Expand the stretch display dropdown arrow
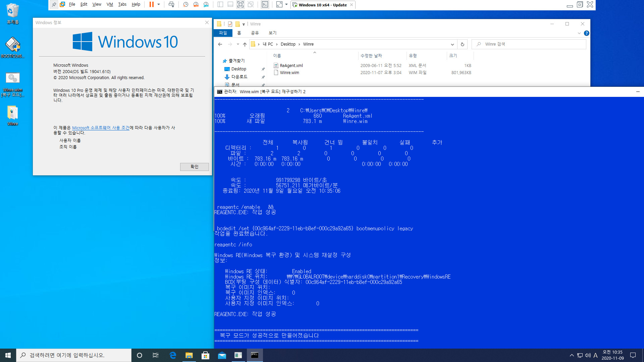Image resolution: width=644 pixels, height=362 pixels. (286, 4)
